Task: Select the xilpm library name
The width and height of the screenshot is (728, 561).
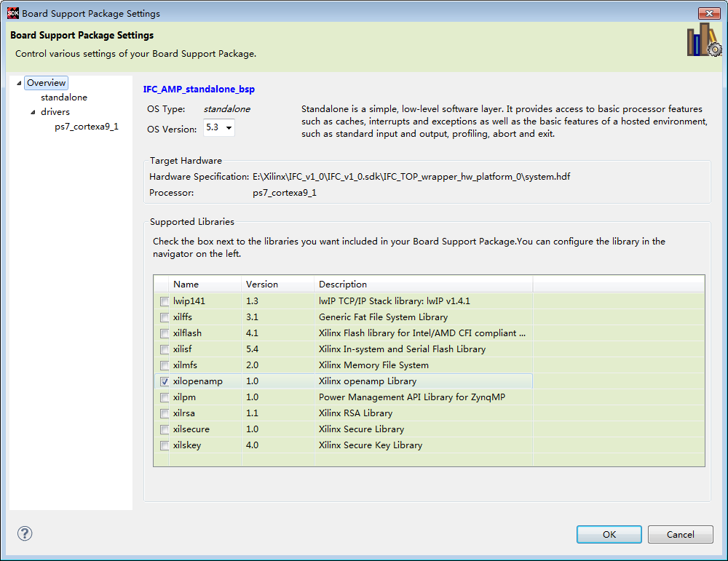Action: coord(184,397)
